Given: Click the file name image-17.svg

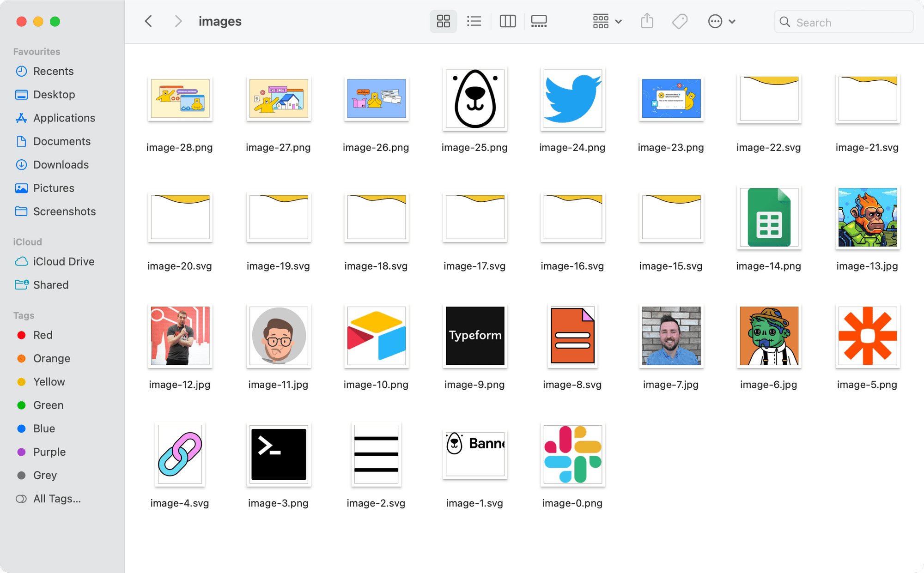Looking at the screenshot, I should coord(474,266).
